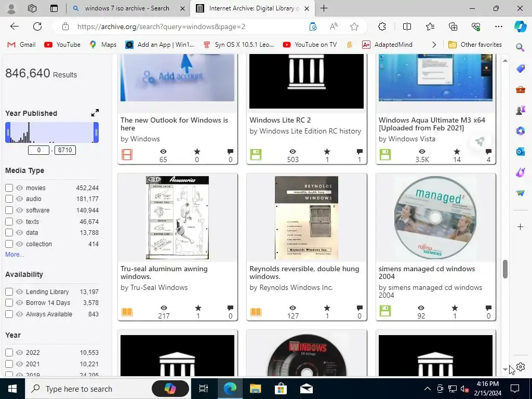Click the left year range slider handle
Screen dimensions: 532x399
tap(8, 132)
